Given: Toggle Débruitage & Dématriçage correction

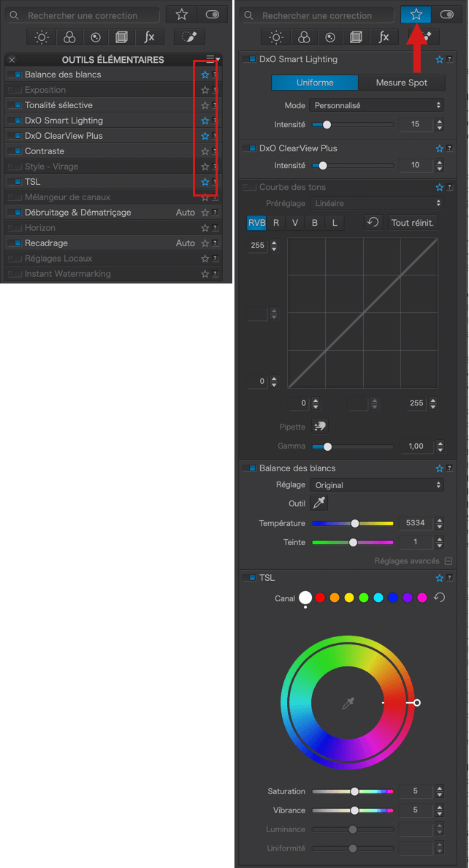Looking at the screenshot, I should tap(15, 213).
